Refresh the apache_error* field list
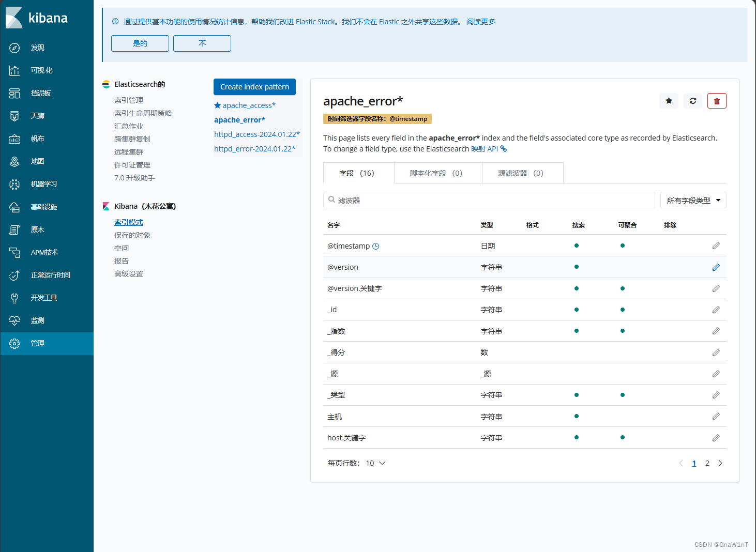 point(692,101)
